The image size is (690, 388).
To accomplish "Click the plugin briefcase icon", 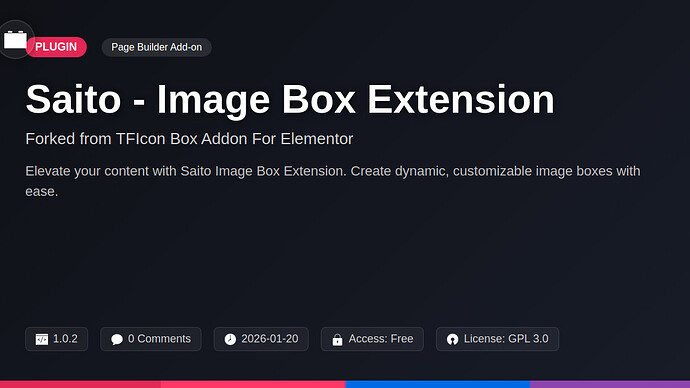I will (15, 40).
